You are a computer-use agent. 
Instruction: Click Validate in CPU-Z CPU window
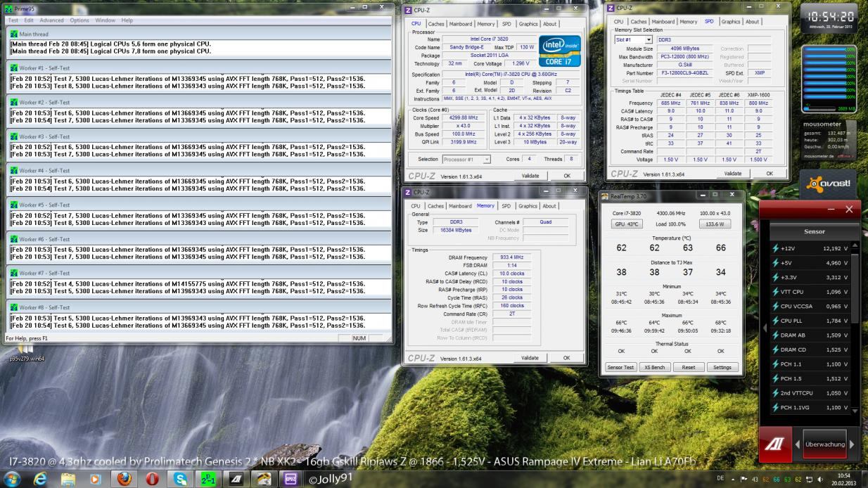pos(530,176)
